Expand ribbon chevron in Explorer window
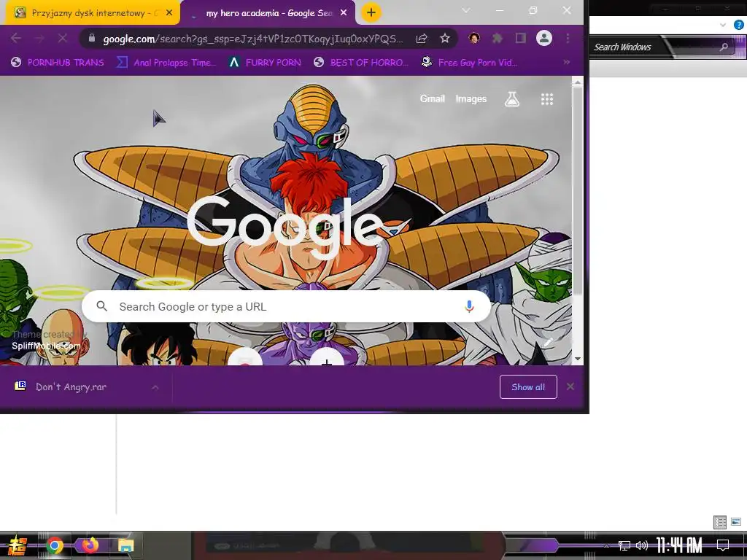The width and height of the screenshot is (747, 560). point(723,25)
